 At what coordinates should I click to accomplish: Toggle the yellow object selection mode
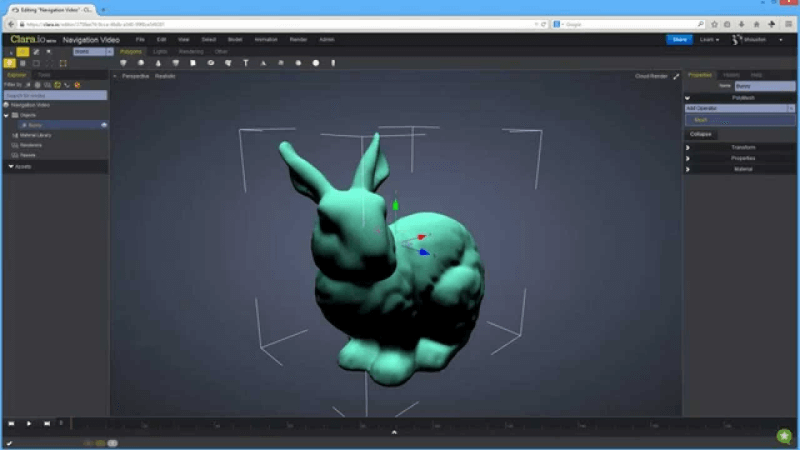[x=10, y=63]
